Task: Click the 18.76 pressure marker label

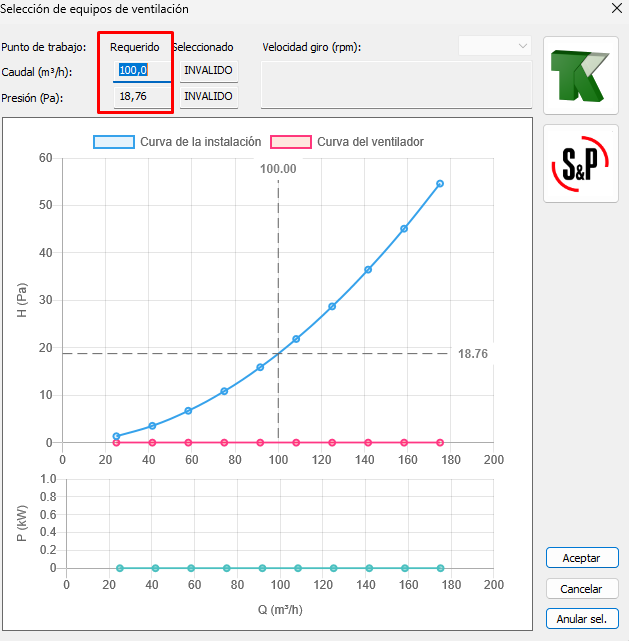Action: tap(472, 354)
